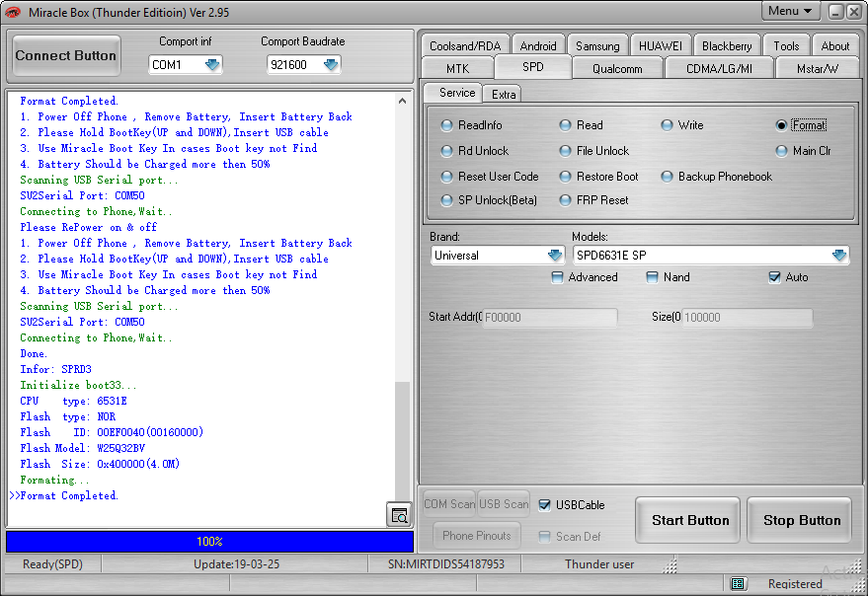Screen dimensions: 868x596
Task: Open the Comport inf COM1 dropdown
Action: [212, 65]
